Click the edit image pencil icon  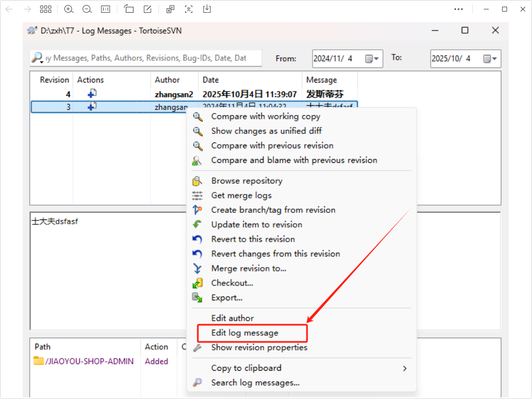tap(147, 9)
